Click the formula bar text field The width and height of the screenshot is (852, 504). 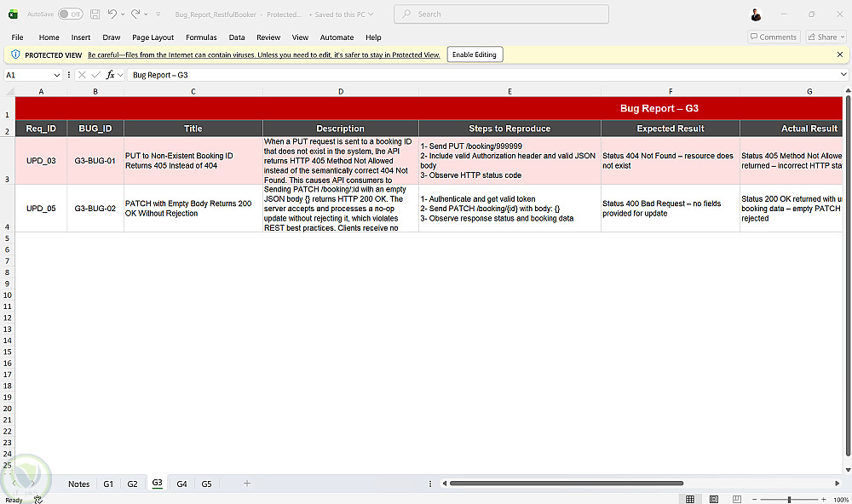(482, 75)
